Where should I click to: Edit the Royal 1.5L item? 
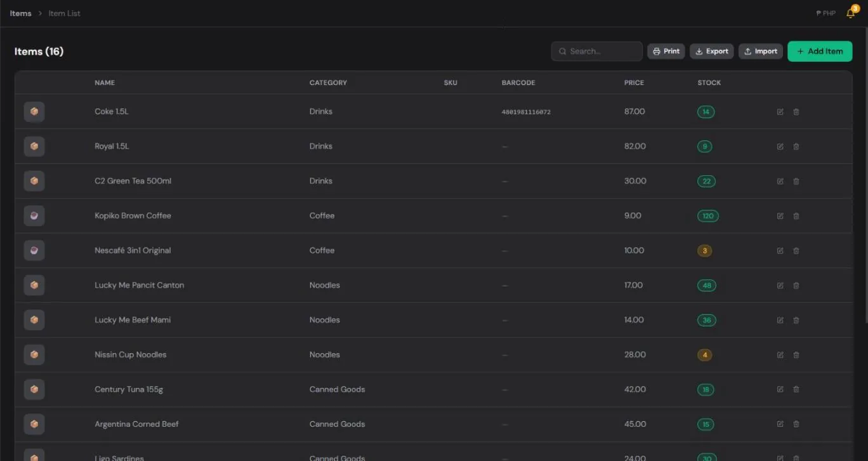coord(780,147)
